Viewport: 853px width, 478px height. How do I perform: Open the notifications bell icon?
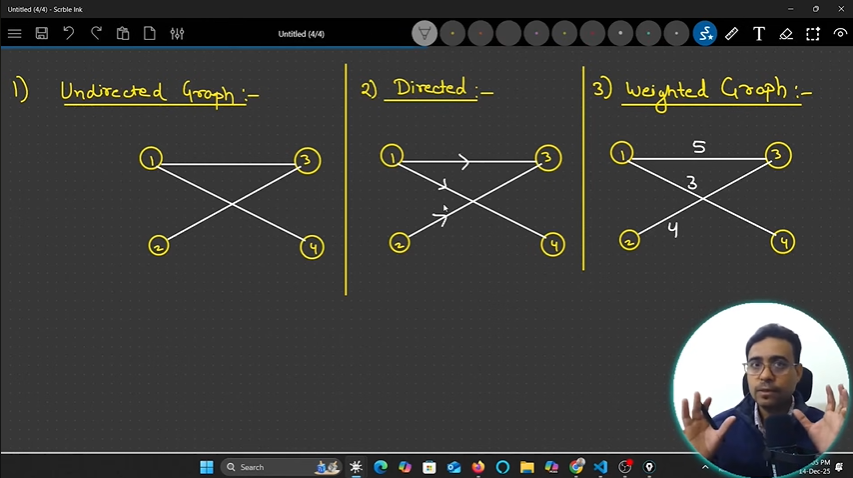pos(839,467)
